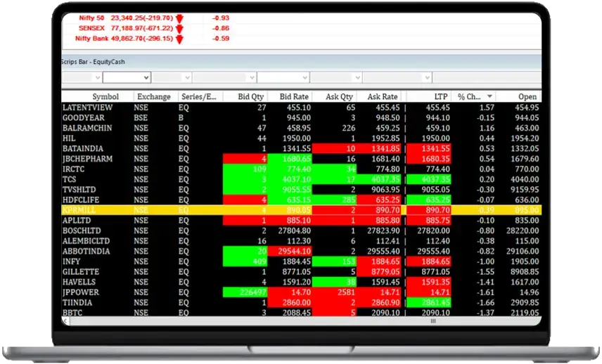Image resolution: width=602 pixels, height=364 pixels.
Task: Open the seventh dropdown in Scrips Bar
Action: point(397,78)
